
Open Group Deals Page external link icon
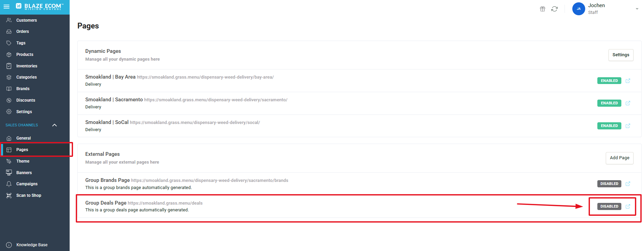click(x=628, y=206)
